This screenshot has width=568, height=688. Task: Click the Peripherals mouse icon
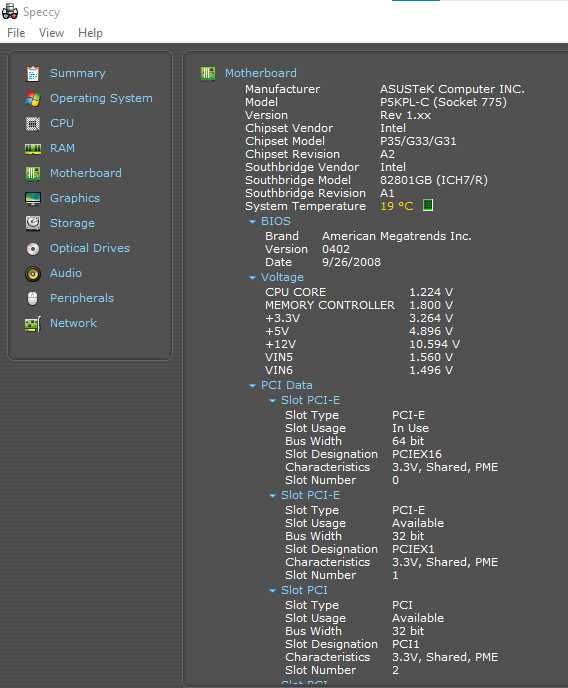33,298
